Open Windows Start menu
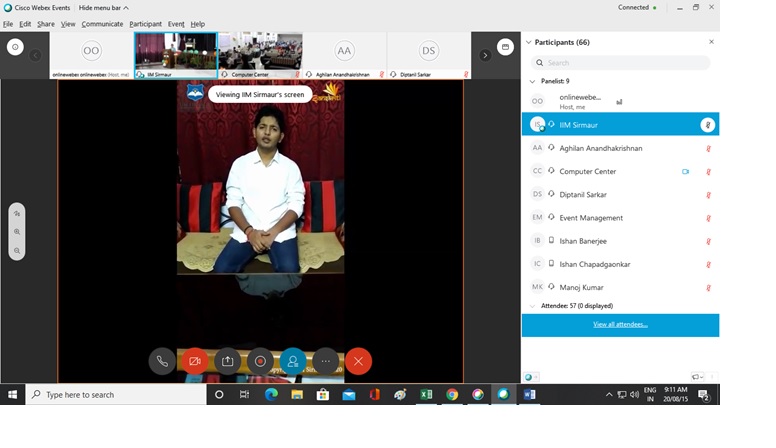776x448 pixels. coord(12,395)
